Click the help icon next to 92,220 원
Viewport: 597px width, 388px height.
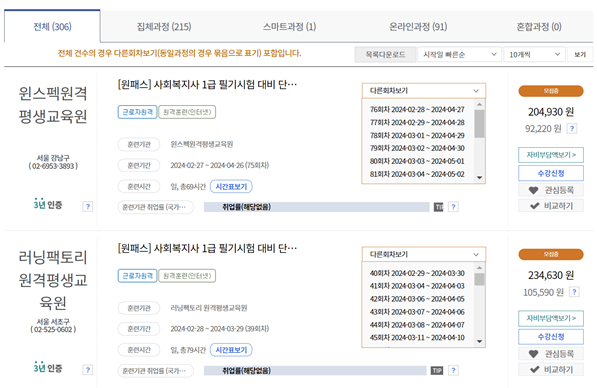point(571,129)
